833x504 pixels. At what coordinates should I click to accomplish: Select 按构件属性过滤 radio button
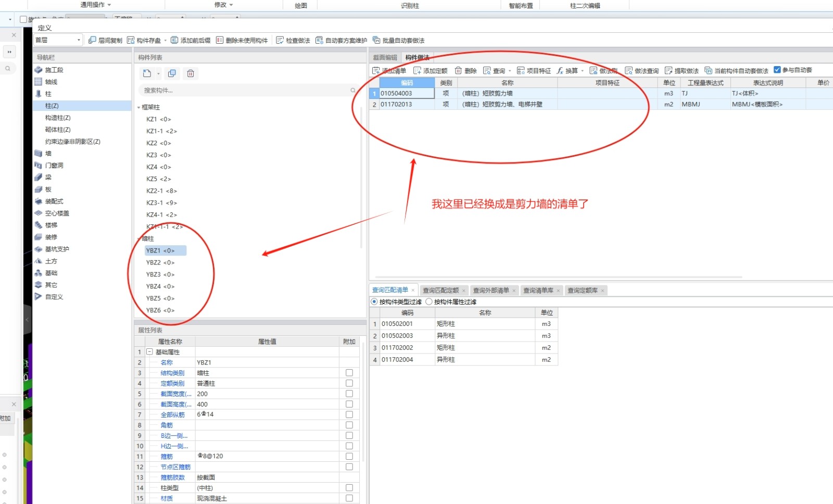pos(429,301)
